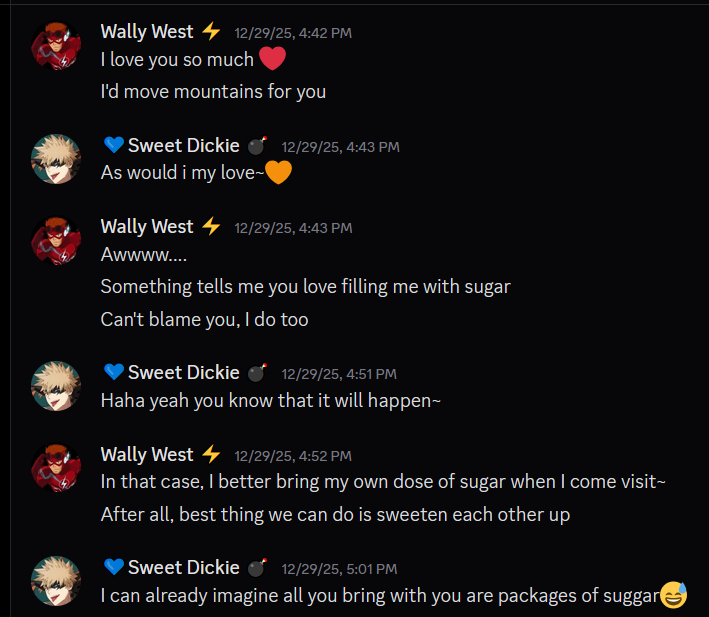Open Wally West's avatar on the 4:42 PM message

56,47
